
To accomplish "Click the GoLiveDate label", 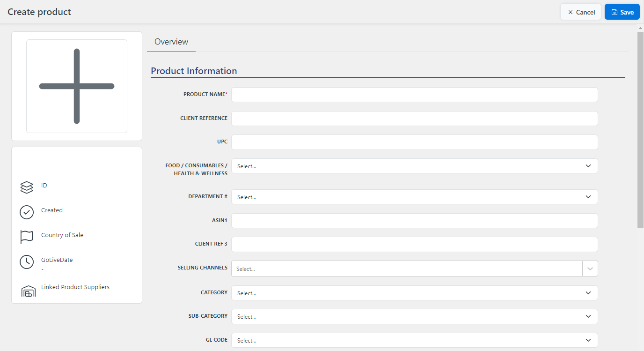I will point(57,260).
